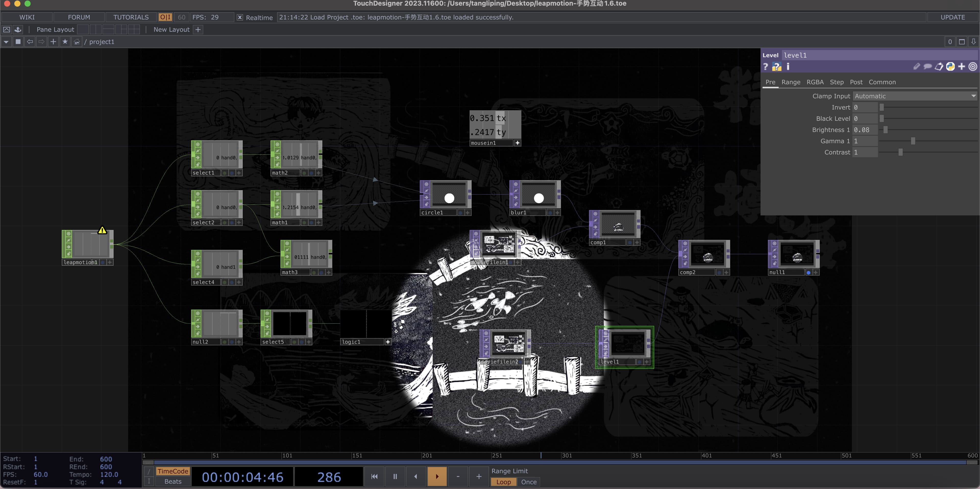Go forward with the right arrow in path bar
This screenshot has width=980, height=489.
click(41, 42)
